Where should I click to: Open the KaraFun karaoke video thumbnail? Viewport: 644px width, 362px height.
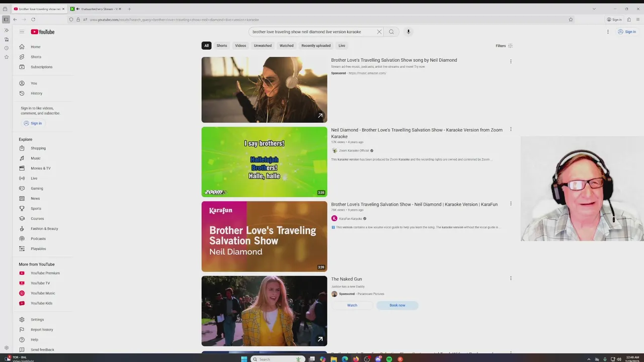[x=264, y=236]
